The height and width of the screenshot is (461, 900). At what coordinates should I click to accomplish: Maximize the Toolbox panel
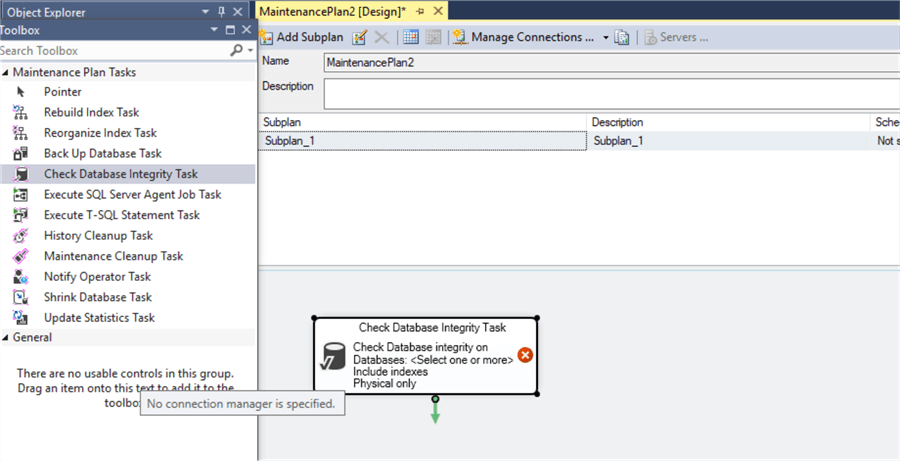[x=230, y=30]
